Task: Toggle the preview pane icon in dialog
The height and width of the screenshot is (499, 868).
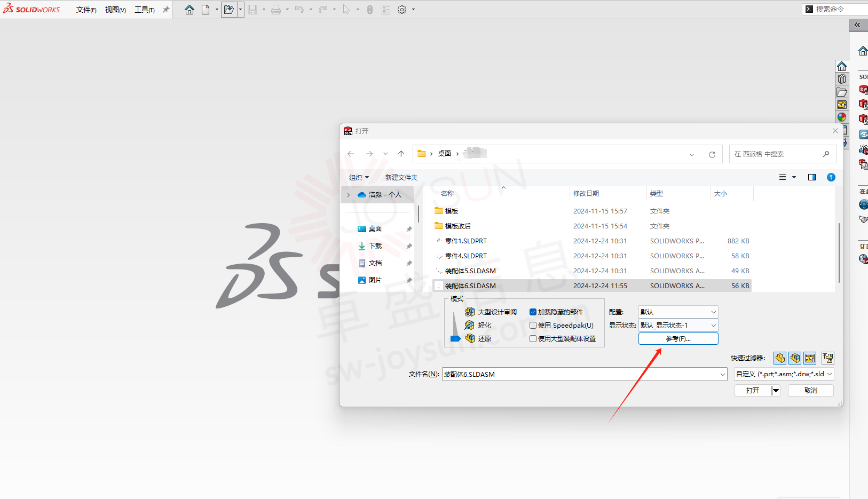Action: coord(812,177)
